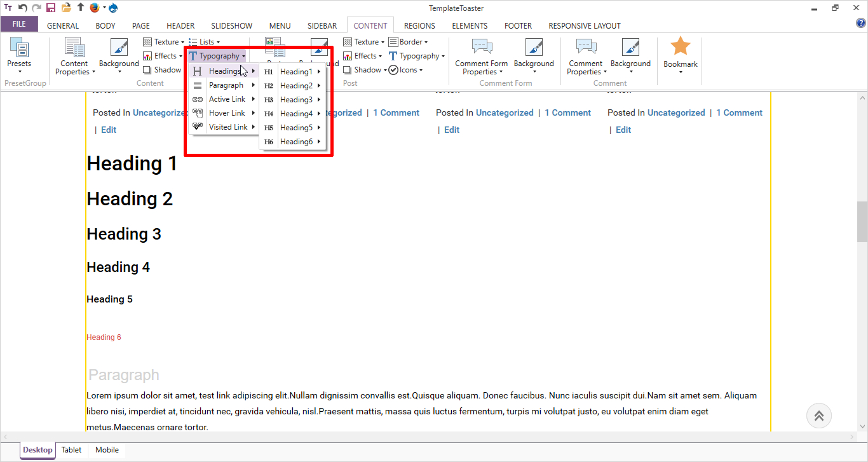Open the Presets icon in PresetGroup
The image size is (868, 462).
pos(19,50)
